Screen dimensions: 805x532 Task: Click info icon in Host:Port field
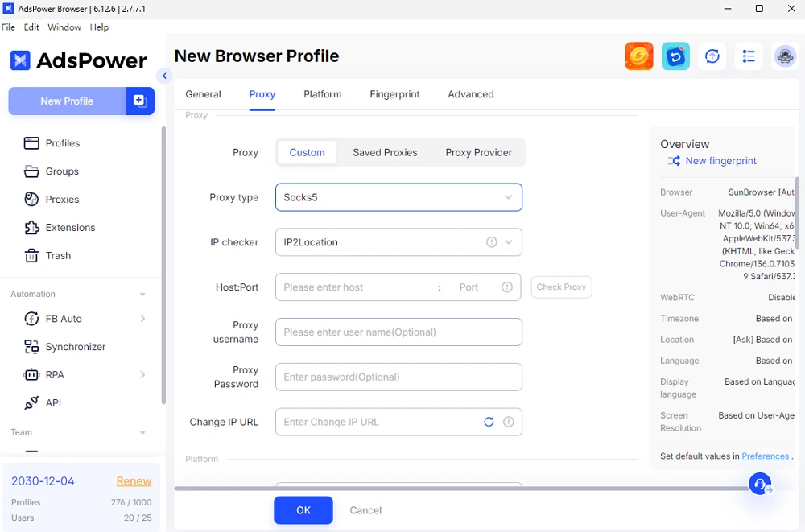click(506, 287)
